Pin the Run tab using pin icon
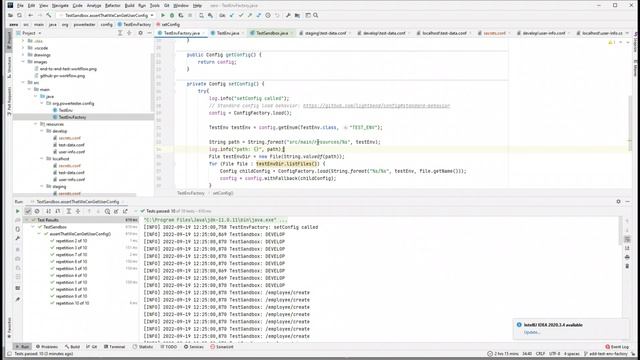The image size is (640, 360). point(18,300)
